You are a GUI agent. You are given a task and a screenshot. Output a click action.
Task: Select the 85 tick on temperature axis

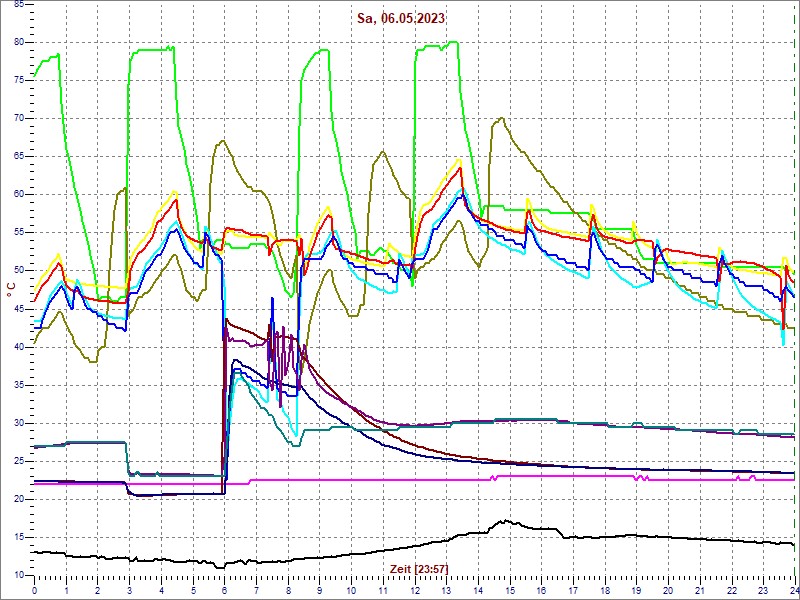coord(19,4)
